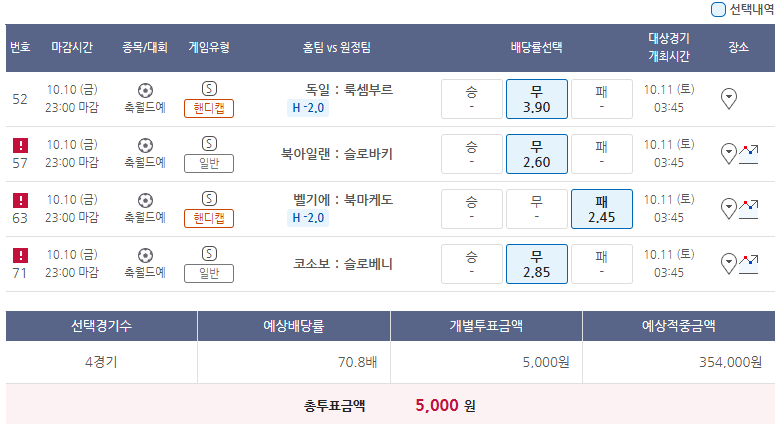Select 승 for 북아일랜 : 슬로바키

(x=471, y=154)
